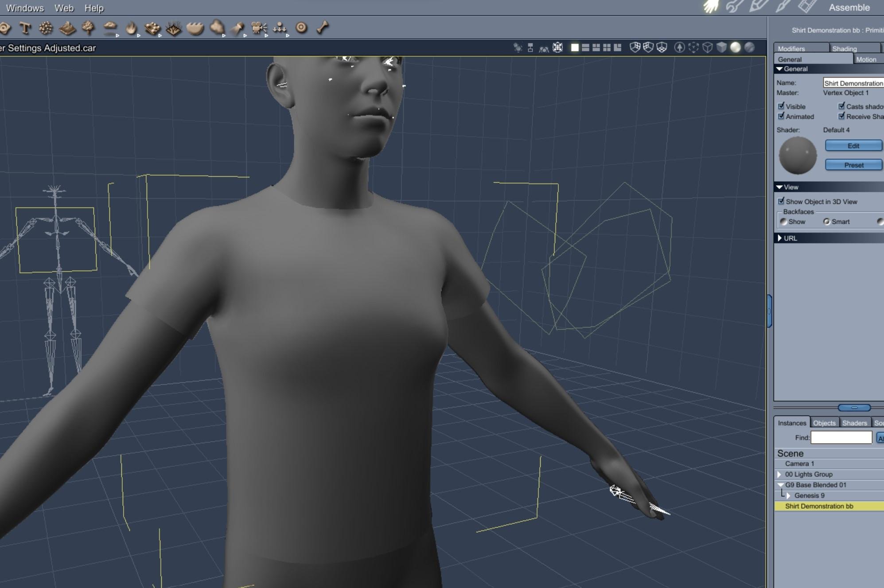Enable wireframe cube display mode
This screenshot has width=884, height=588.
point(708,47)
